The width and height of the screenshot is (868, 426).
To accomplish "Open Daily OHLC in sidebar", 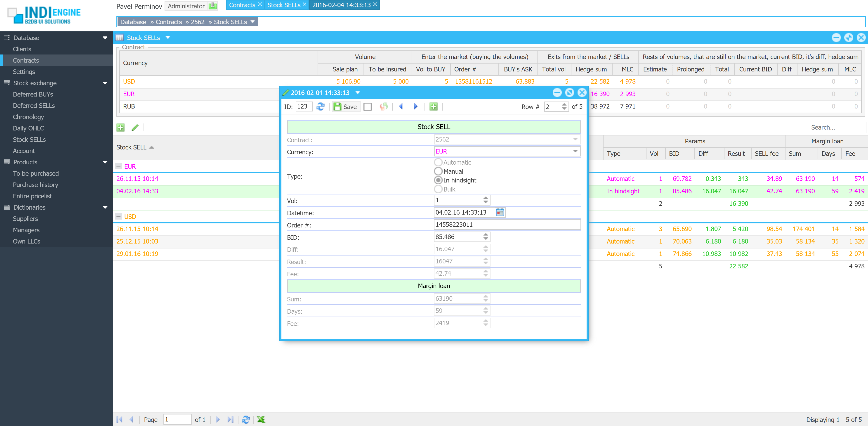I will 28,128.
